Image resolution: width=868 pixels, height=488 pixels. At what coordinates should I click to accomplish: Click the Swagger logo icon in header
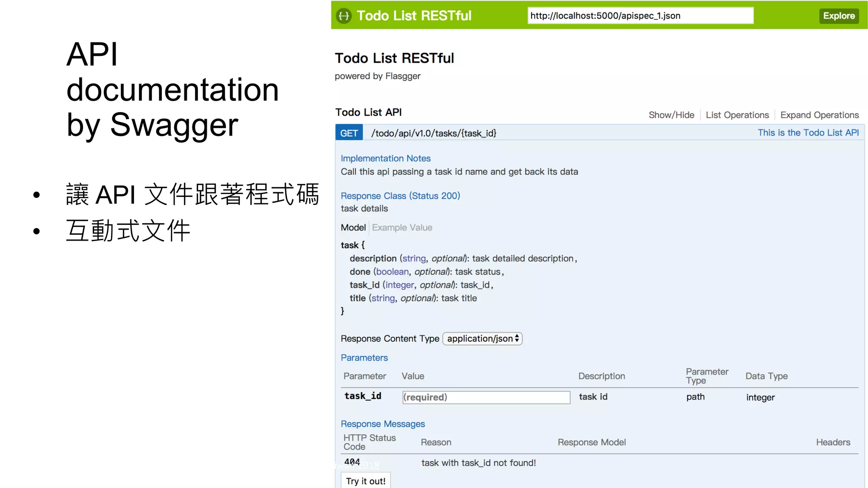(x=344, y=16)
